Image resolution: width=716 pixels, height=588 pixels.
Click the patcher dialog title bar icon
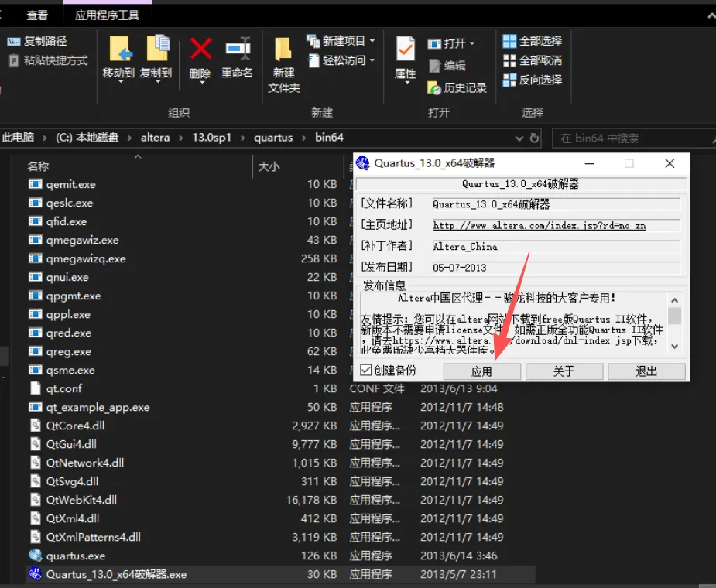(363, 163)
